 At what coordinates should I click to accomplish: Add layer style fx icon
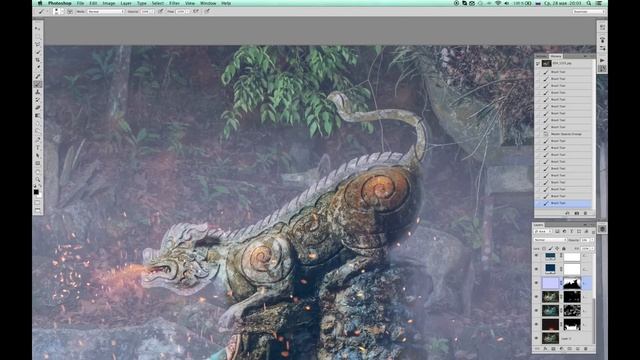click(545, 349)
